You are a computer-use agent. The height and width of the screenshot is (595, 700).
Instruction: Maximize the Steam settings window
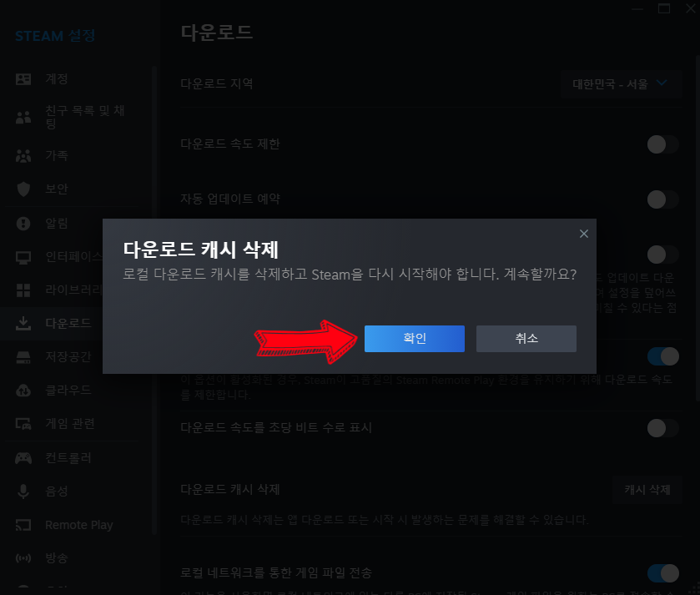point(664,9)
